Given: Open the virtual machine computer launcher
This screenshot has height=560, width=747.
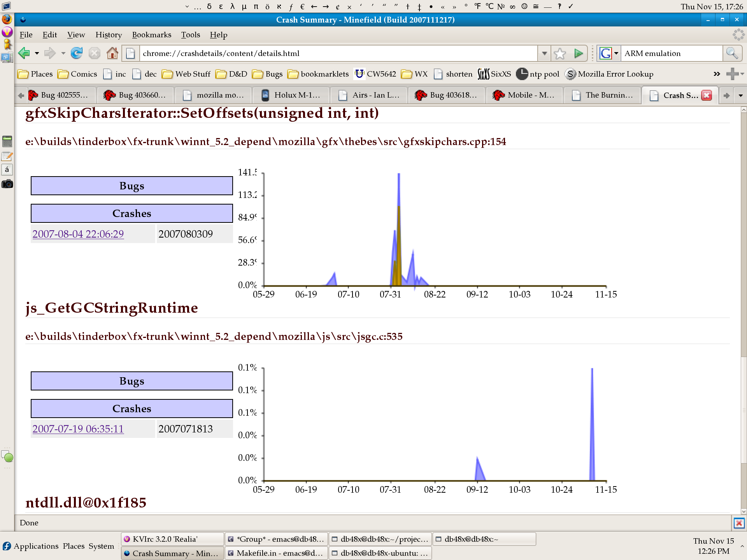Looking at the screenshot, I should tap(7, 58).
